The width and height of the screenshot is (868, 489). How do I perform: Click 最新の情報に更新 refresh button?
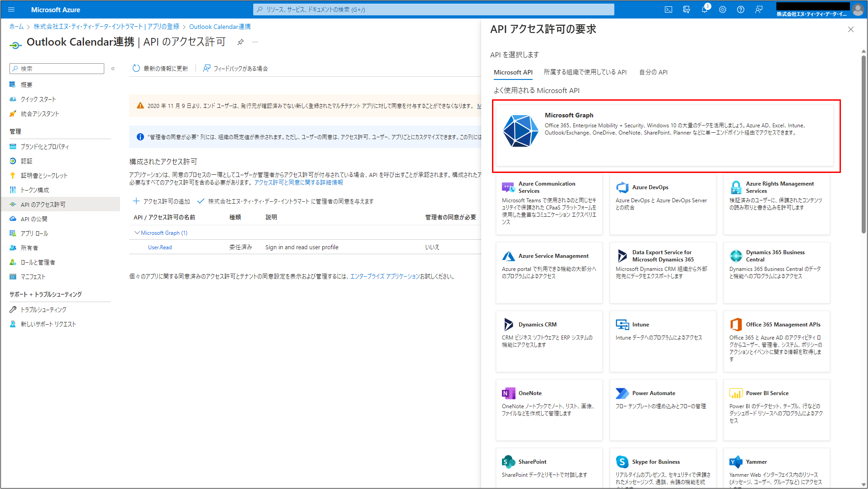tap(160, 69)
